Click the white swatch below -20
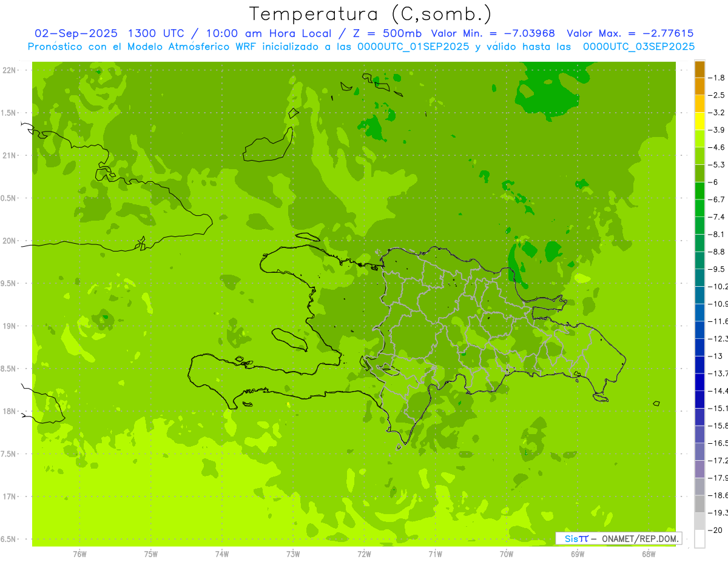This screenshot has width=728, height=562. pos(699,539)
